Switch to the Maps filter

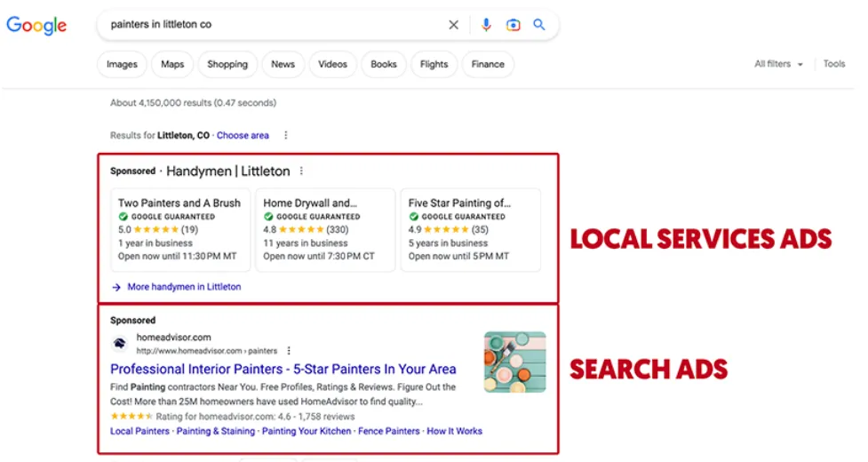[x=172, y=64]
